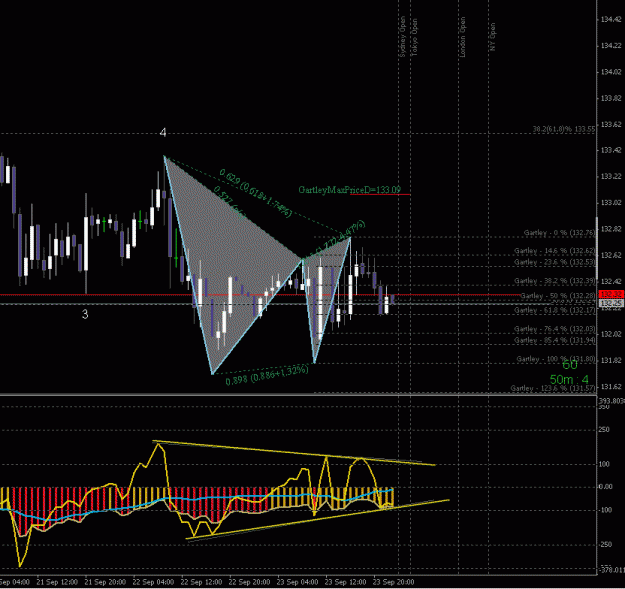The image size is (625, 589).
Task: Click the 131.62 price axis label
Action: pos(611,386)
